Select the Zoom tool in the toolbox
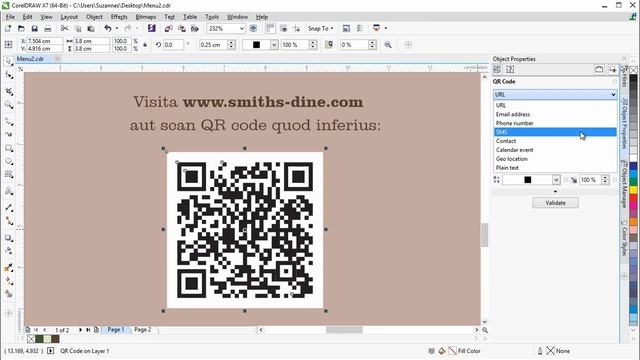The image size is (640, 360). (x=9, y=105)
